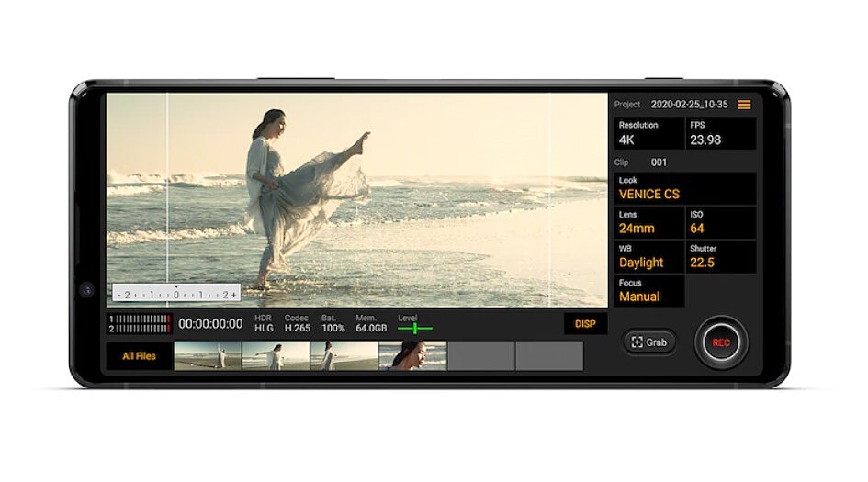Open the FPS 23.98 setting

point(721,133)
